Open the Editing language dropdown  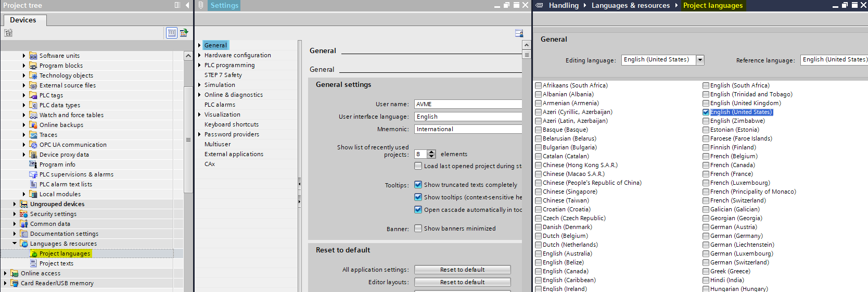click(x=700, y=60)
